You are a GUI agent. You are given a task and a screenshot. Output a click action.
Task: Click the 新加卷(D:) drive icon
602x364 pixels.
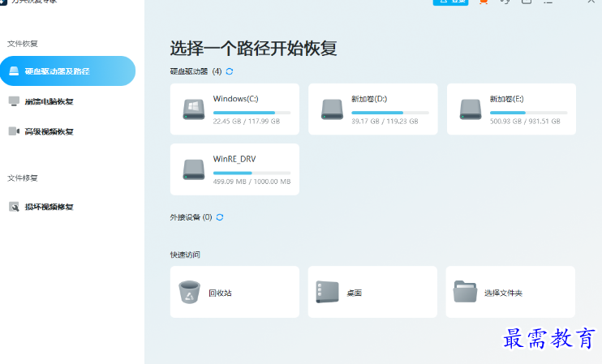(x=332, y=109)
